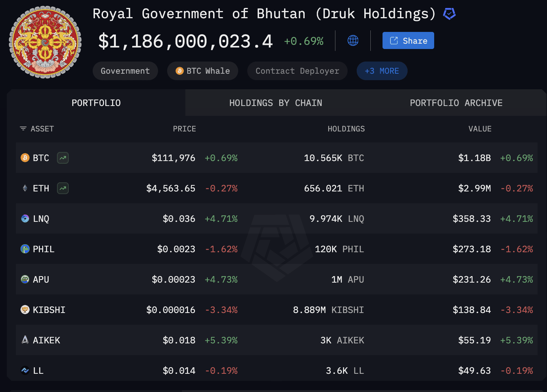Image resolution: width=547 pixels, height=392 pixels.
Task: Click the total value $1,186,000,023.4
Action: 185,41
